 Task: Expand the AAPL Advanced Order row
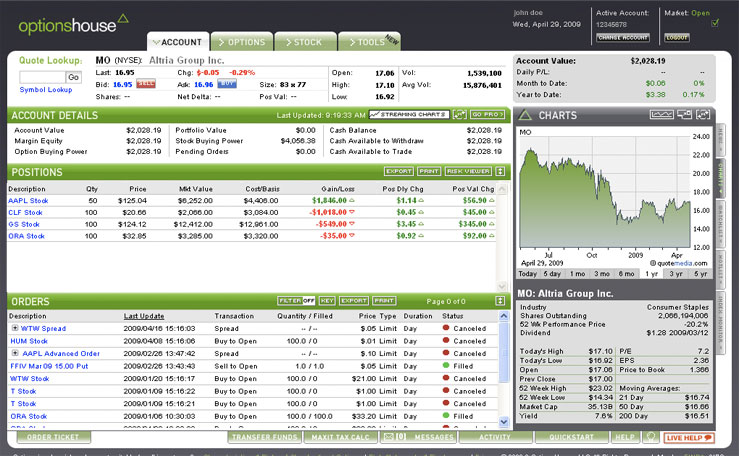click(15, 353)
